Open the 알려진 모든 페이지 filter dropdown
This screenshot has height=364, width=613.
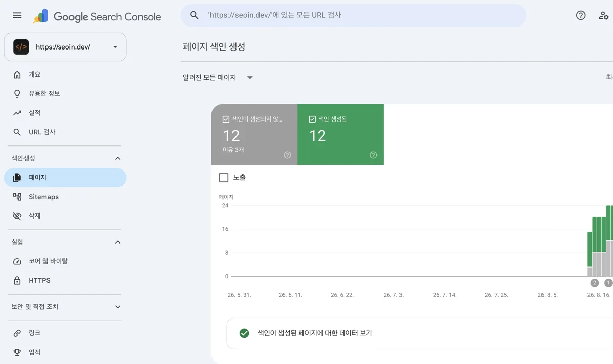(x=218, y=78)
